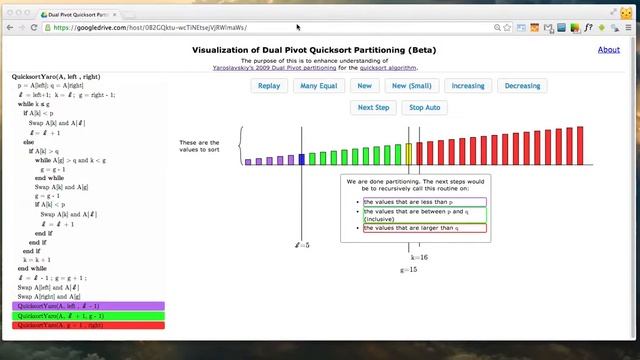Toggle fullscreen with the diagonal arrows icon
The height and width of the screenshot is (360, 640).
613,12
